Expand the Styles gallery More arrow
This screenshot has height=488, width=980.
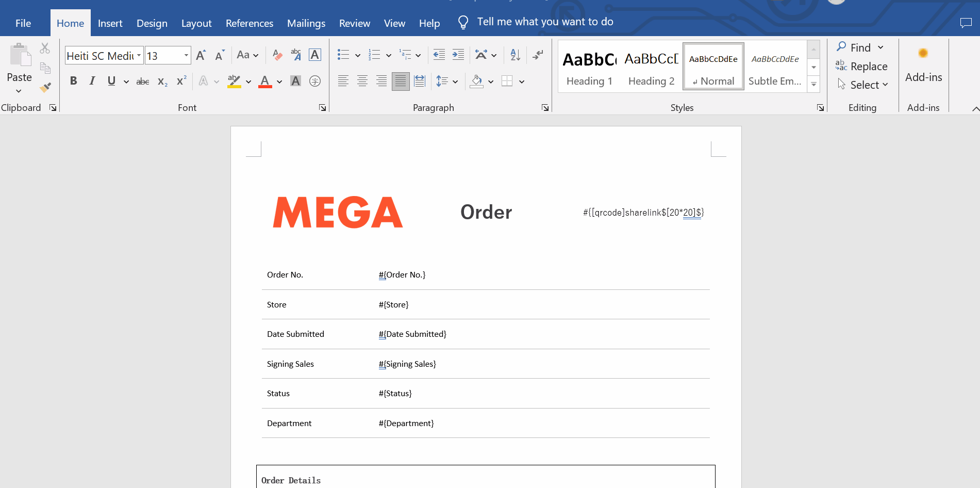(813, 85)
